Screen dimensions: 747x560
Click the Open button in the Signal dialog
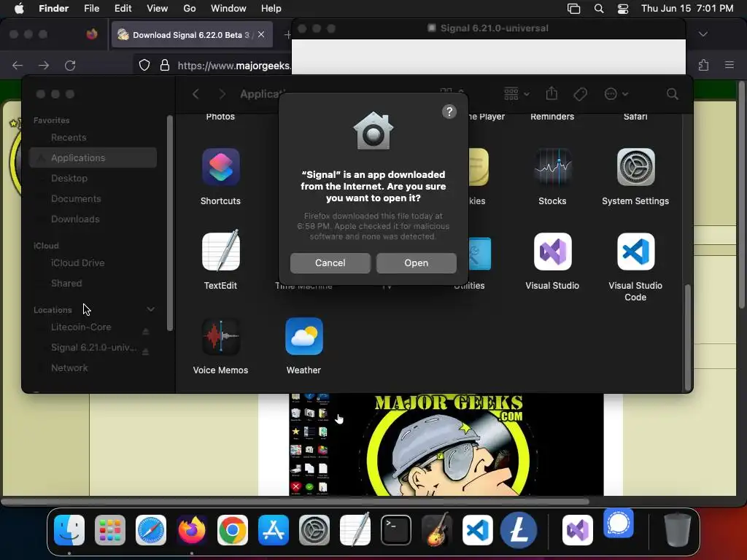pos(416,262)
